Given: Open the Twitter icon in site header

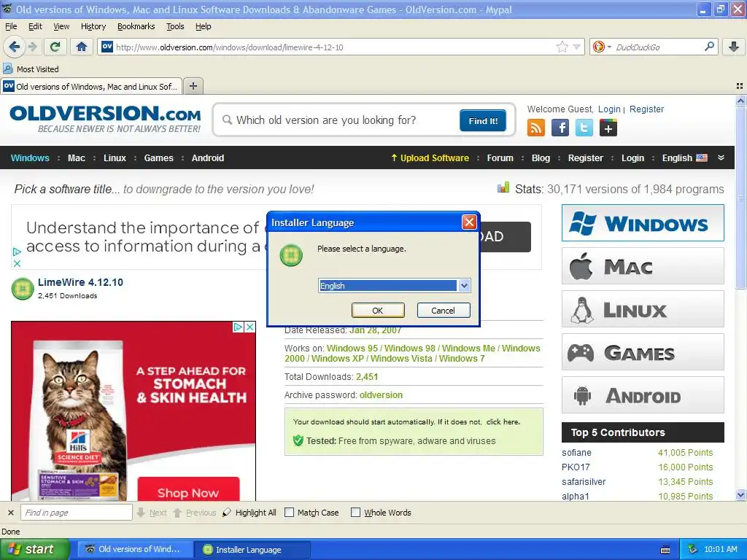Looking at the screenshot, I should coord(584,128).
